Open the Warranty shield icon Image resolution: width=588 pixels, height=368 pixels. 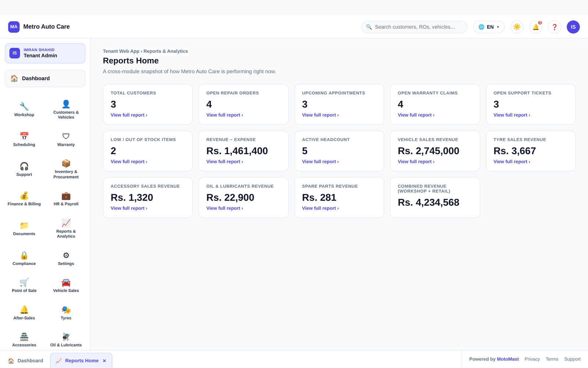[x=66, y=139]
